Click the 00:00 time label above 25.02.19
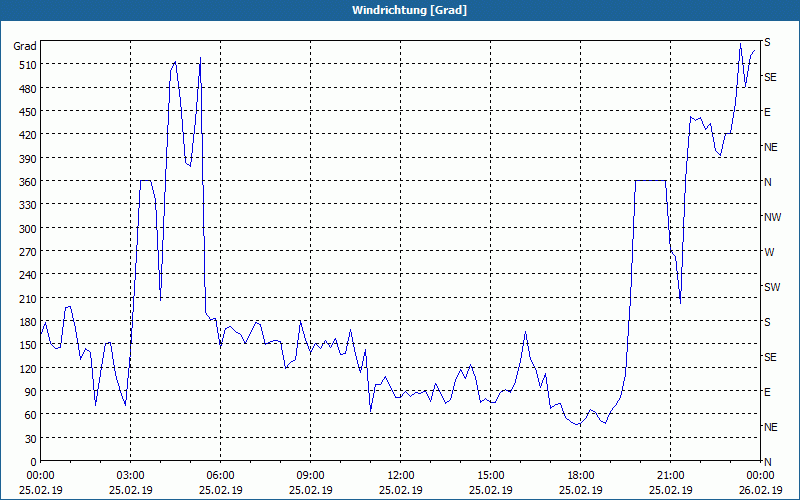800x500 pixels. pos(40,476)
